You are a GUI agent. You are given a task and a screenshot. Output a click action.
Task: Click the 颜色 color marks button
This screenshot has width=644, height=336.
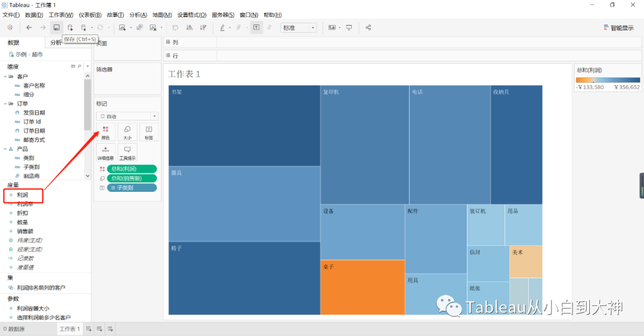pos(106,132)
